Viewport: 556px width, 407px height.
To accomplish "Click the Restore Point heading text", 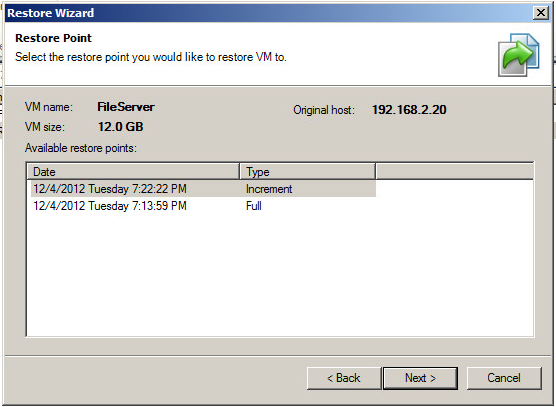I will [54, 38].
